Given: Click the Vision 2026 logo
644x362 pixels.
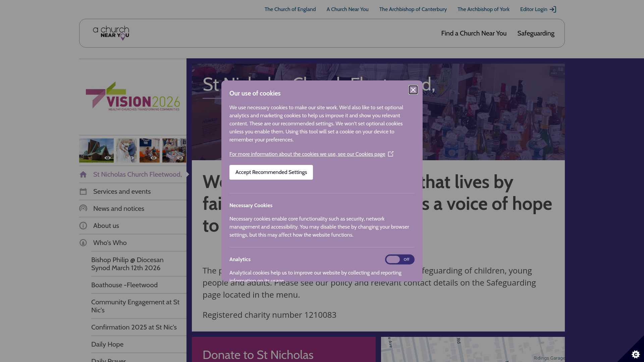Looking at the screenshot, I should coord(133,97).
